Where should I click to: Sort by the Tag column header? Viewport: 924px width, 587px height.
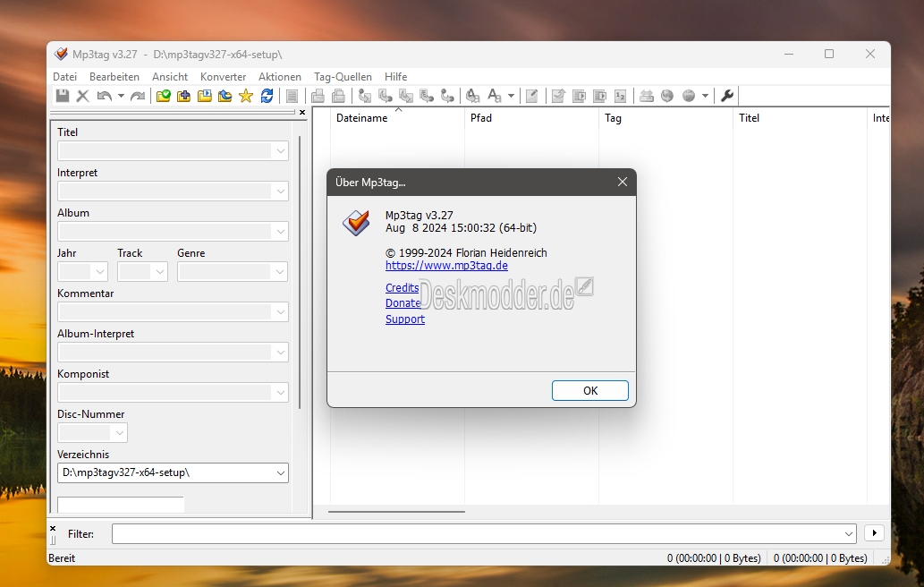pos(665,118)
